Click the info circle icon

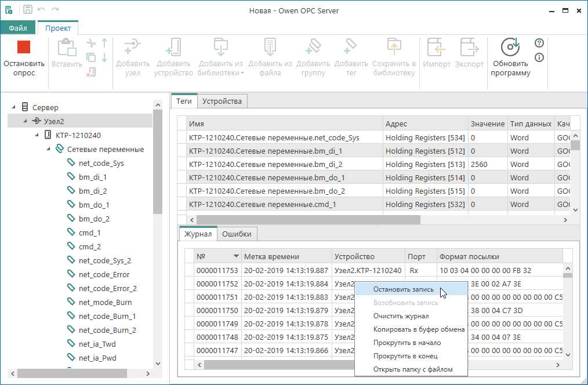[x=539, y=57]
